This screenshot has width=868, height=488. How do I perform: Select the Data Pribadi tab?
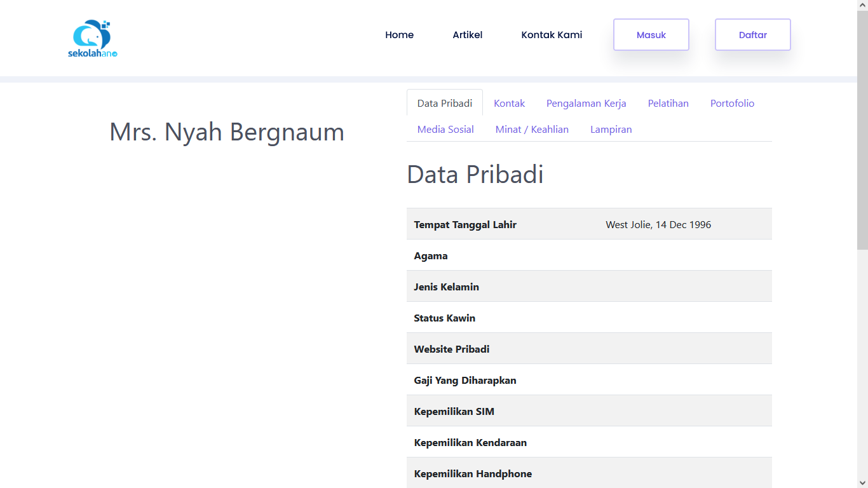tap(445, 103)
